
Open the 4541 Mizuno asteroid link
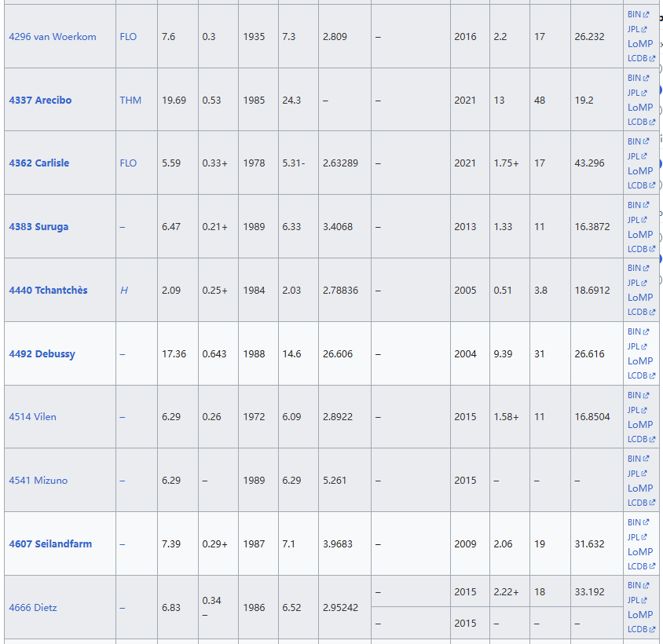[38, 481]
